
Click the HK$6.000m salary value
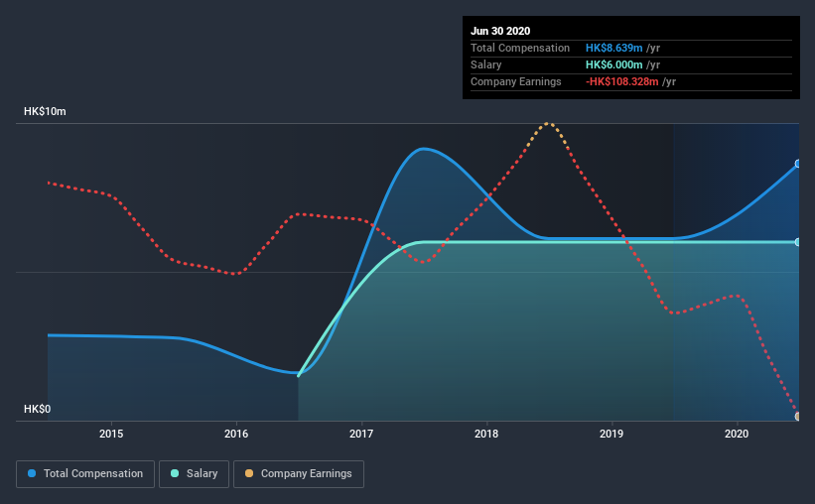point(613,64)
